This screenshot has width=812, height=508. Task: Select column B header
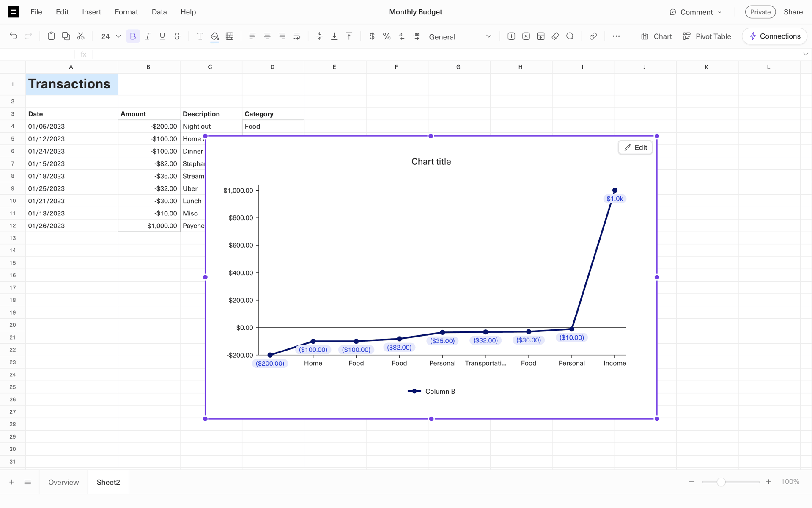click(148, 67)
